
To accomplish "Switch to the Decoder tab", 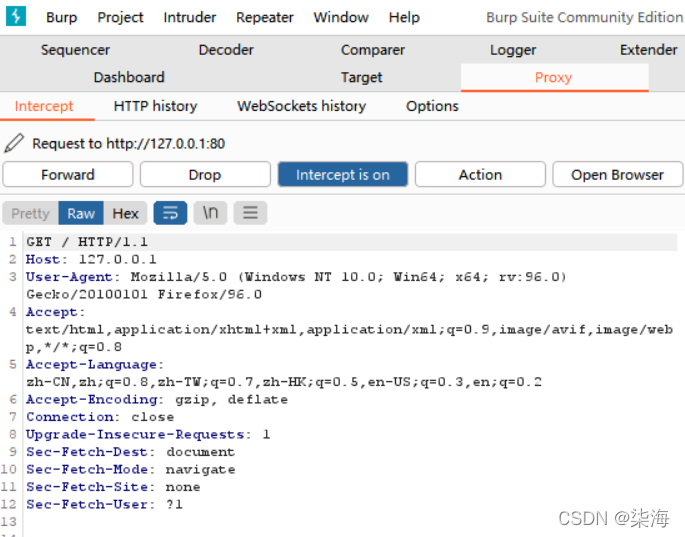I will [226, 50].
